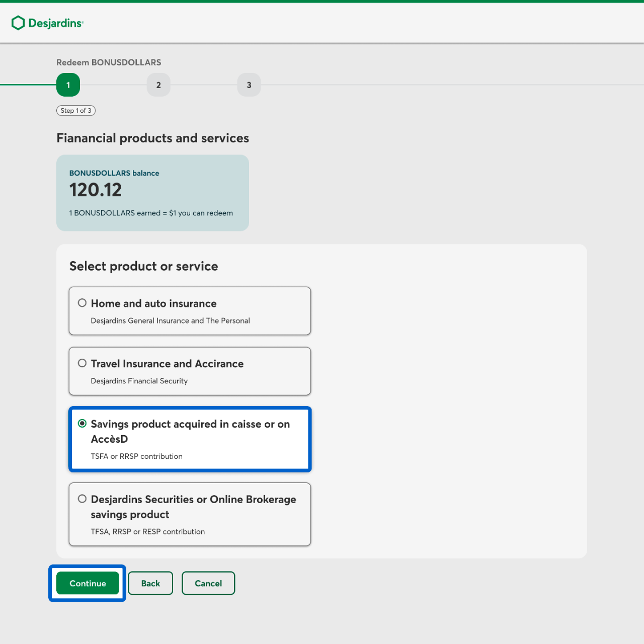Click the "TFSA, RRSP or RESP contribution" description
The image size is (644, 644).
[148, 532]
